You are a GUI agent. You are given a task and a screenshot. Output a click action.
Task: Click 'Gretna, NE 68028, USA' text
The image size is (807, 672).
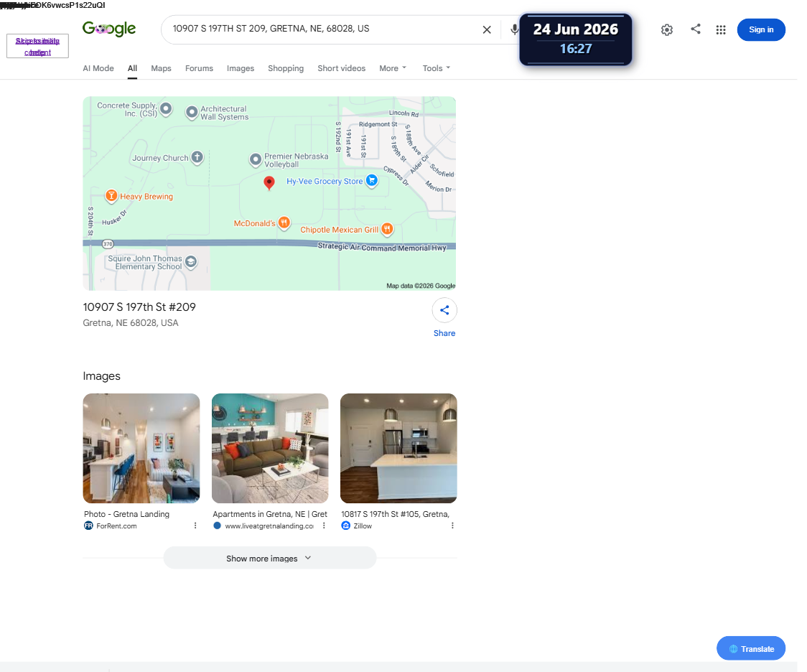coord(131,322)
